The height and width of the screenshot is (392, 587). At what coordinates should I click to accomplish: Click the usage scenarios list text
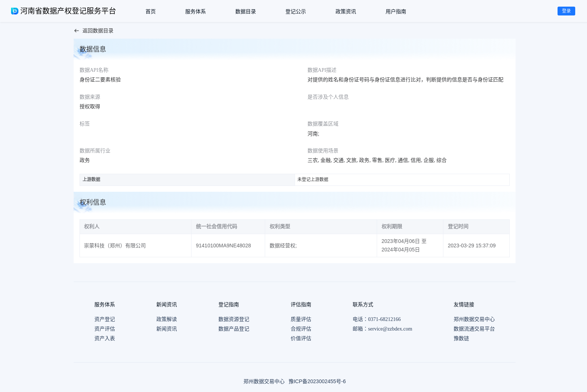(377, 160)
